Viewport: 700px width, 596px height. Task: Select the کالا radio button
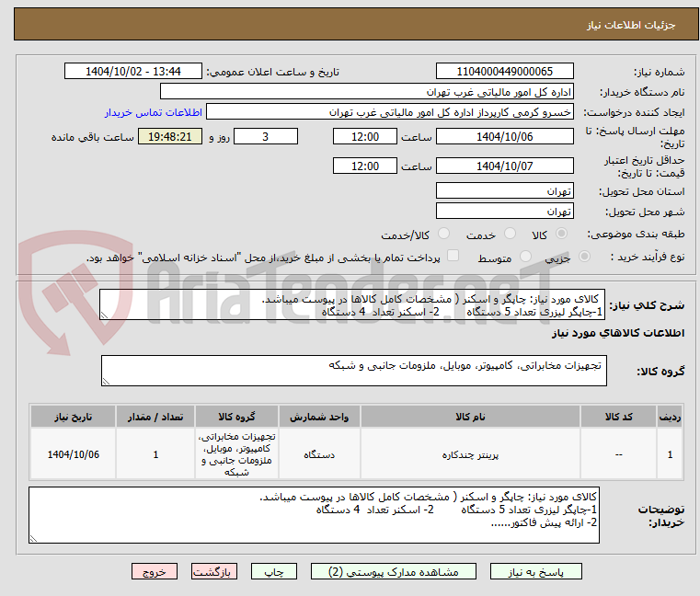coord(562,233)
